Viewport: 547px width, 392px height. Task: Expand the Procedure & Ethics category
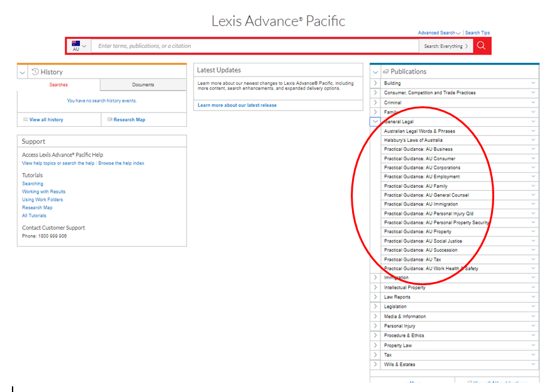pyautogui.click(x=375, y=335)
